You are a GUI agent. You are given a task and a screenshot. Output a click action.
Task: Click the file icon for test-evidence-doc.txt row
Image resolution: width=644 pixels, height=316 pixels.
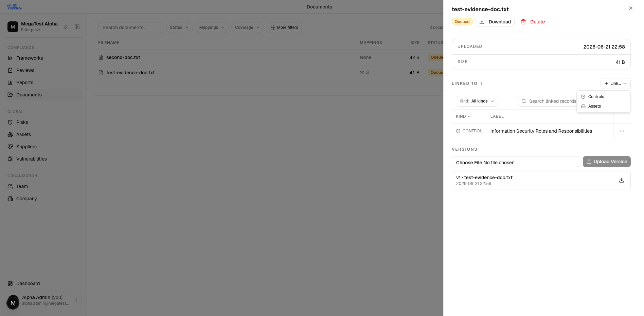pos(101,73)
